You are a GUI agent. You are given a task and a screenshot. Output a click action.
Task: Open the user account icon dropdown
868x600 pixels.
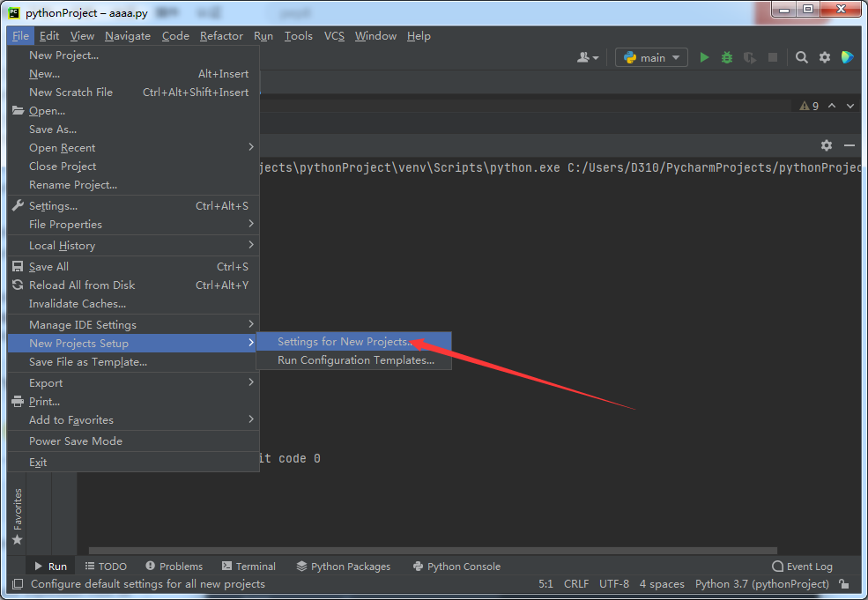[x=588, y=57]
